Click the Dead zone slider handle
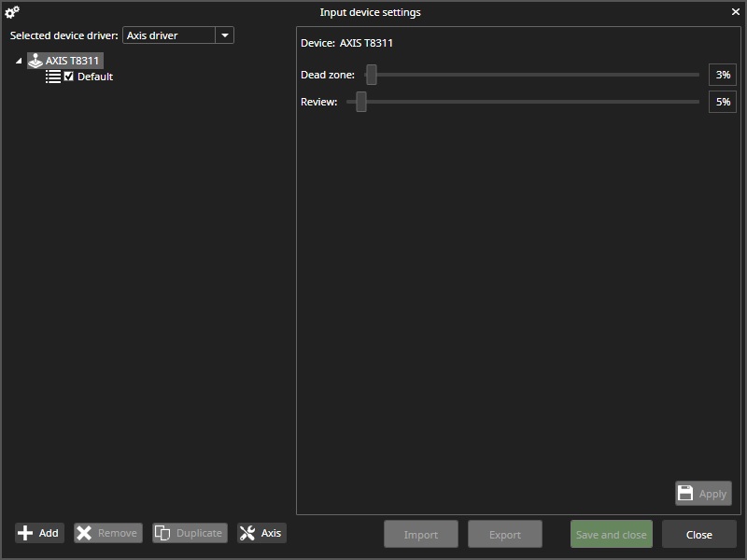 372,75
